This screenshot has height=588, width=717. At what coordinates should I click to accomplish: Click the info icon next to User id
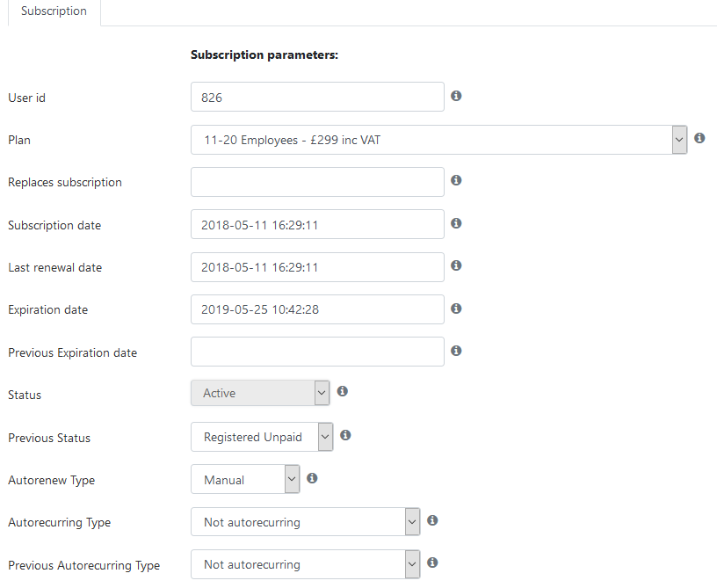(x=456, y=96)
